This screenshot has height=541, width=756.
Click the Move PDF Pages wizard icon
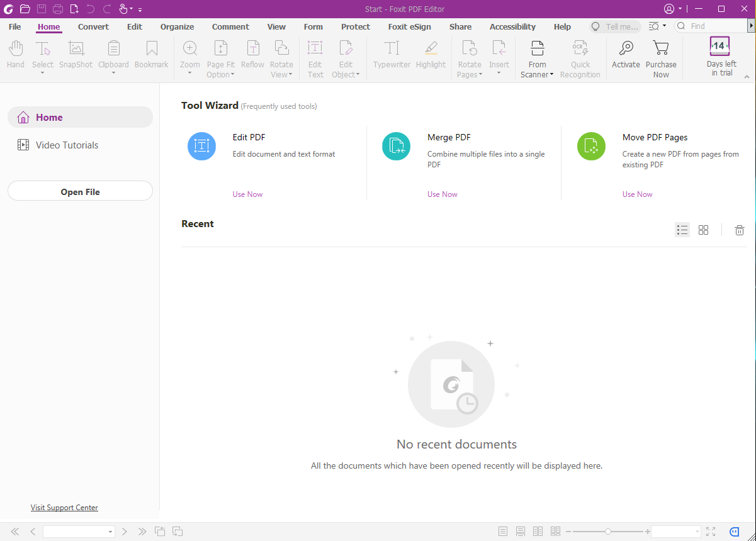pyautogui.click(x=591, y=146)
